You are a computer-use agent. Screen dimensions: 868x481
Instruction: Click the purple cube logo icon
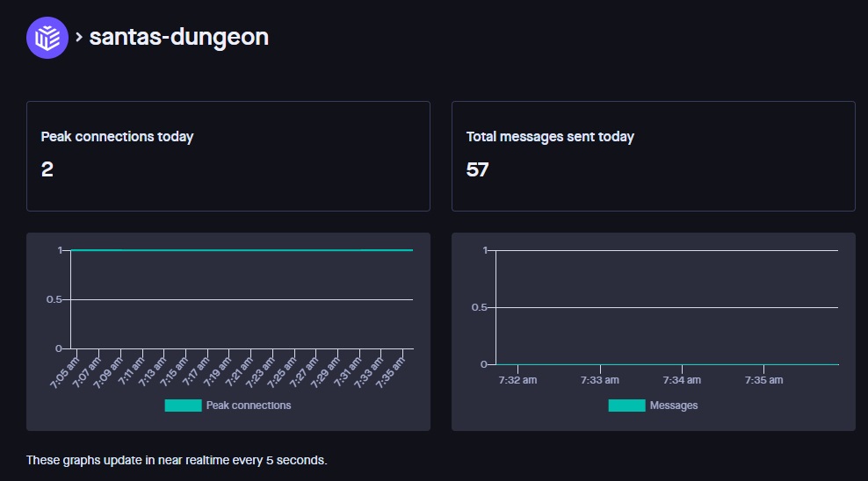click(x=47, y=38)
